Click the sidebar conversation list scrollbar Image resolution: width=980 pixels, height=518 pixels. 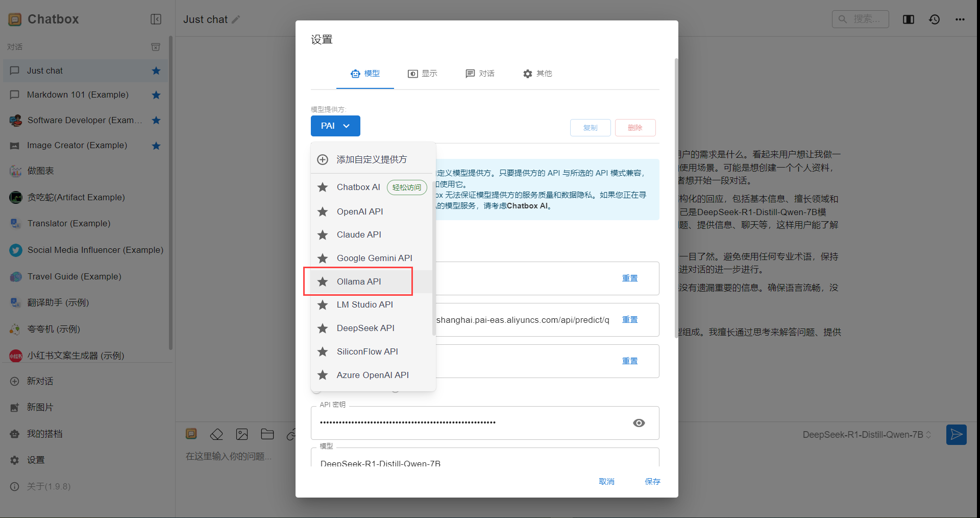pos(170,193)
